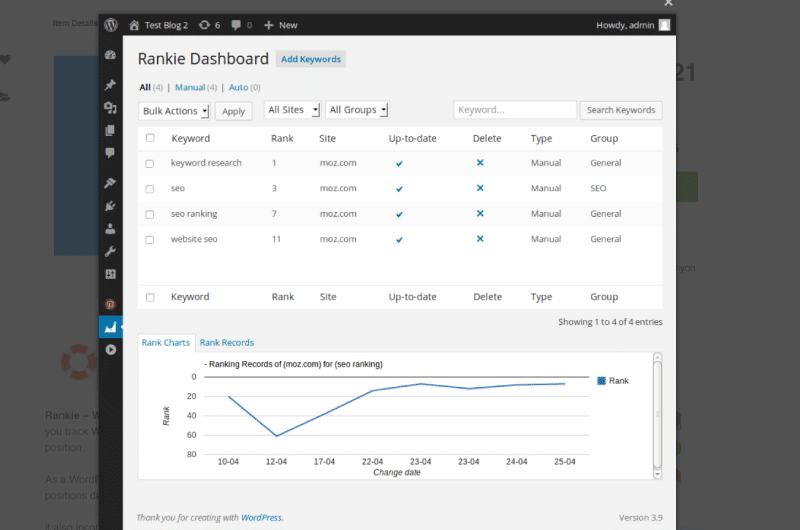
Task: Click the Howdy, admin text
Action: click(x=625, y=25)
